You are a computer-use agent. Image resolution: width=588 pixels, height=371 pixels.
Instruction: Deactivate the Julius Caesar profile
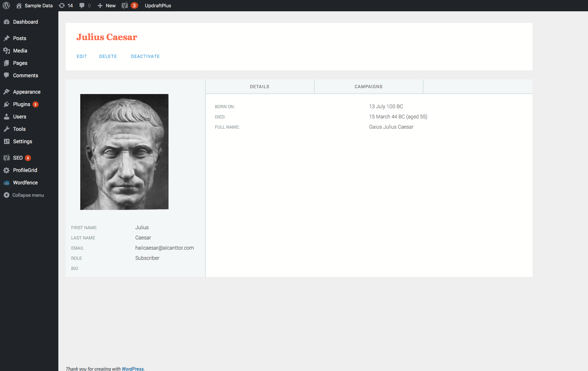(145, 56)
